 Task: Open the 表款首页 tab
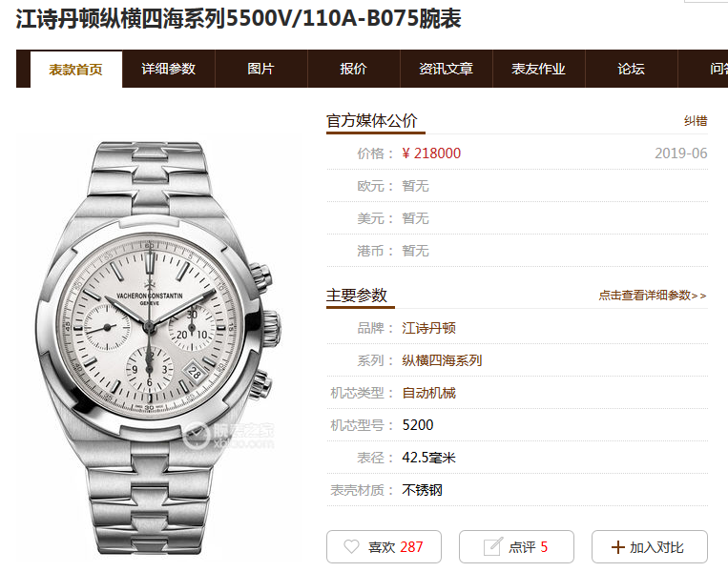[x=76, y=70]
